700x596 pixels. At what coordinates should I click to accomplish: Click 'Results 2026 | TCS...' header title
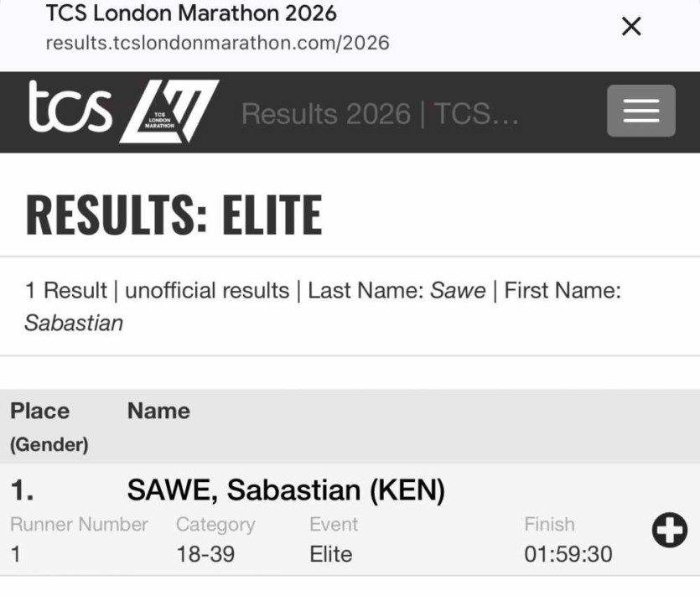pos(380,113)
